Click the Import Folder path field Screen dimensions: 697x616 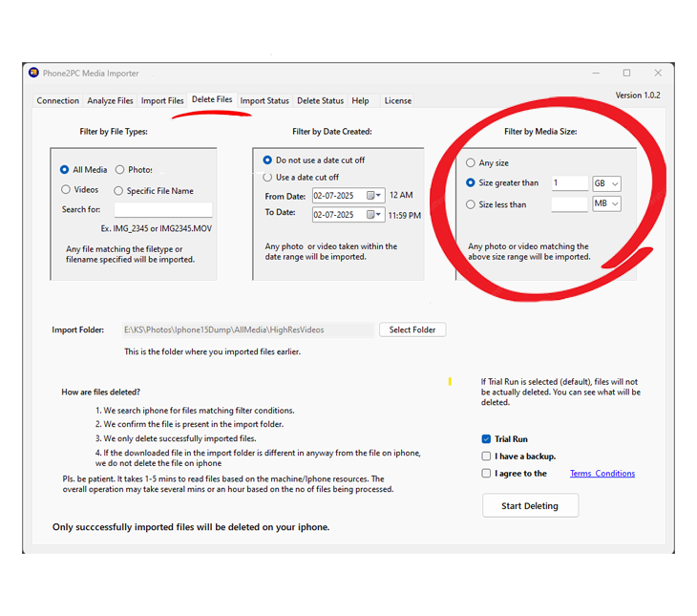tap(248, 330)
